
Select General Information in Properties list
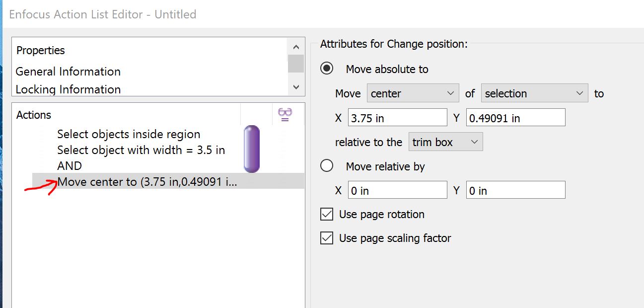point(68,72)
